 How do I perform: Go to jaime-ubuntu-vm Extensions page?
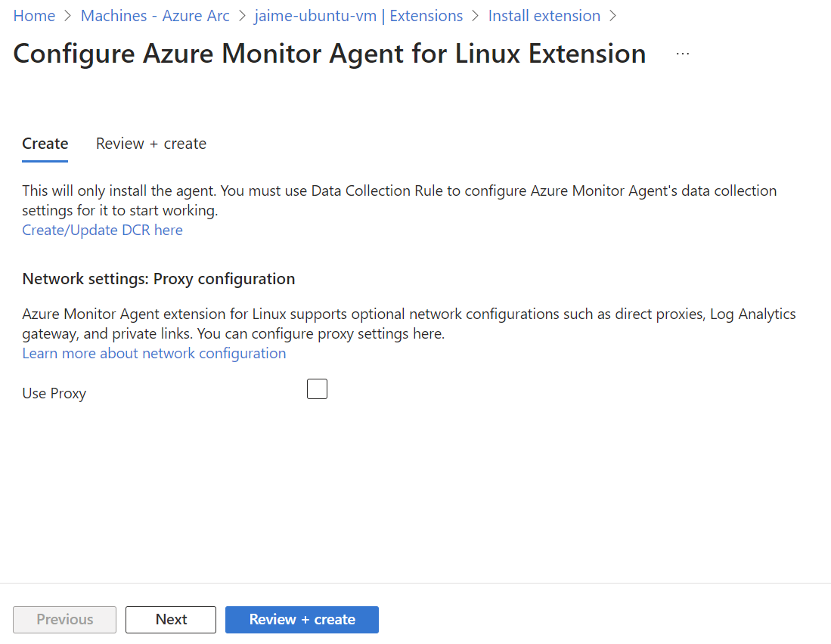point(357,15)
